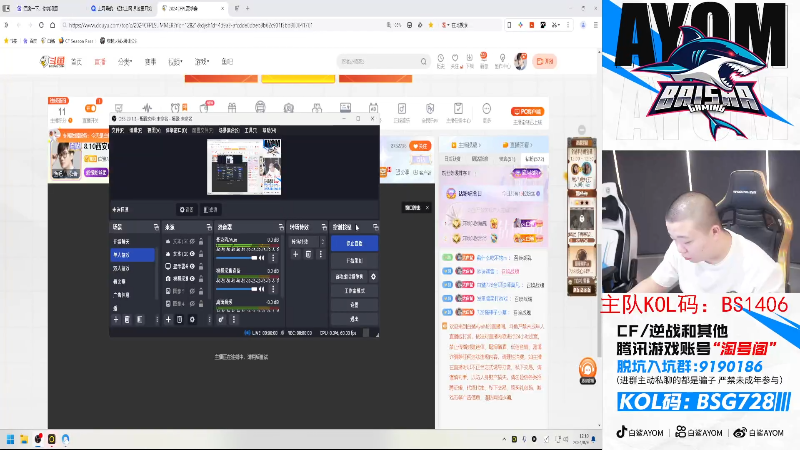
Task: Pop out the Sources dock with its header icon
Action: pyautogui.click(x=209, y=227)
